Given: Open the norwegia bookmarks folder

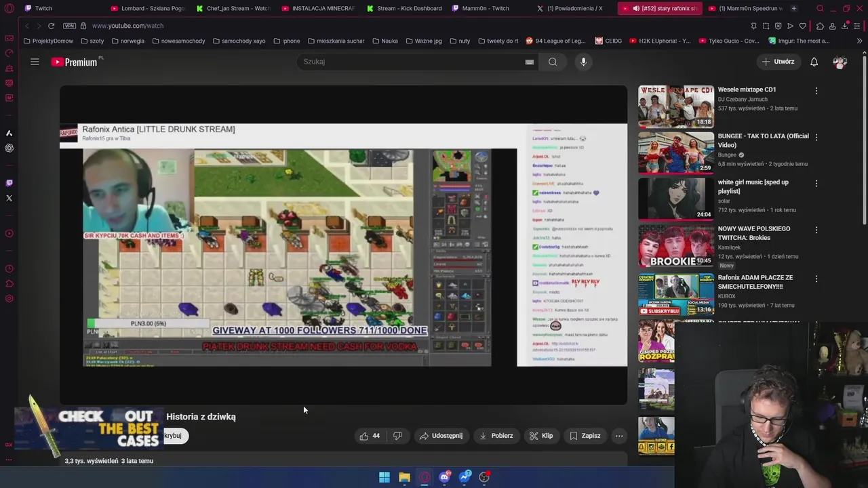Looking at the screenshot, I should click(127, 41).
